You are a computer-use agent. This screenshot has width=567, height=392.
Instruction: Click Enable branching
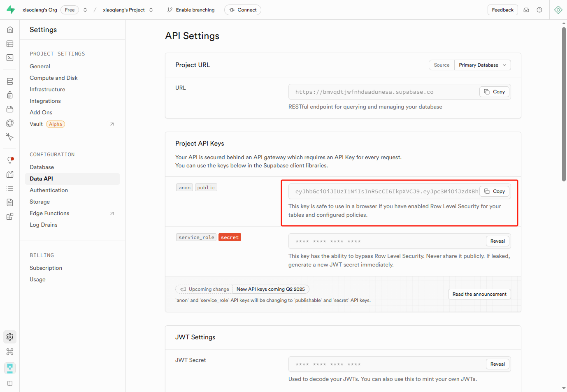click(x=191, y=10)
